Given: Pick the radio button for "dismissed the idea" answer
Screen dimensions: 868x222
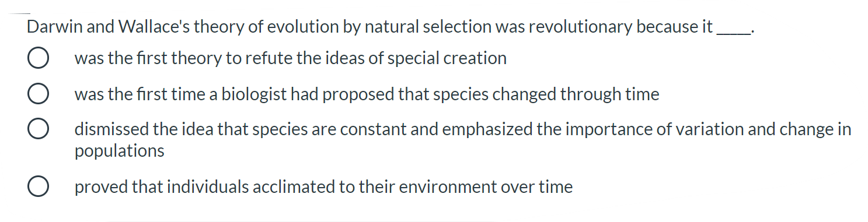Looking at the screenshot, I should click(37, 130).
